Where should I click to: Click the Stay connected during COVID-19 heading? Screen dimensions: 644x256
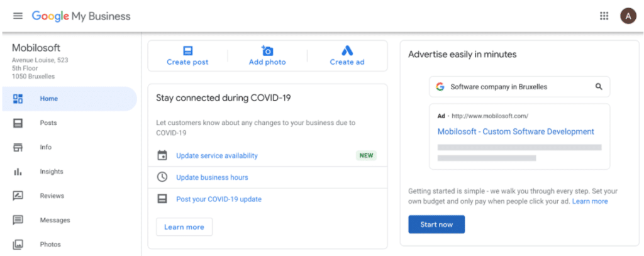223,98
